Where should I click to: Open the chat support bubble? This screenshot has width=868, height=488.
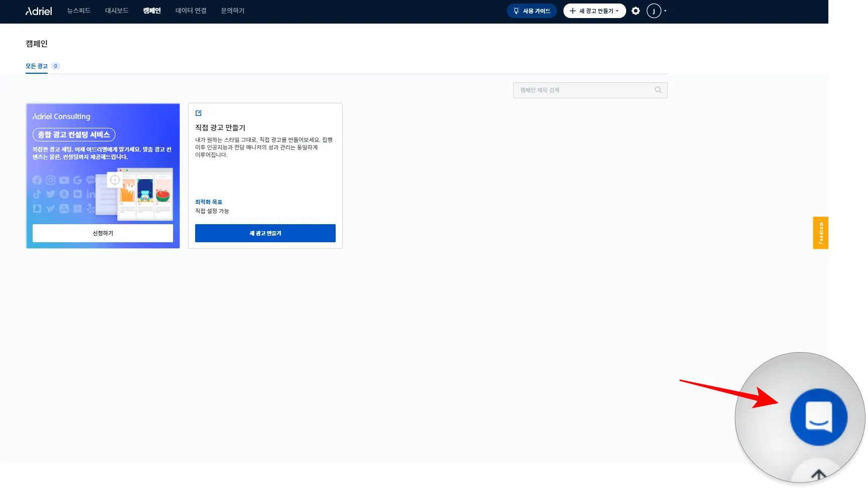(x=818, y=417)
